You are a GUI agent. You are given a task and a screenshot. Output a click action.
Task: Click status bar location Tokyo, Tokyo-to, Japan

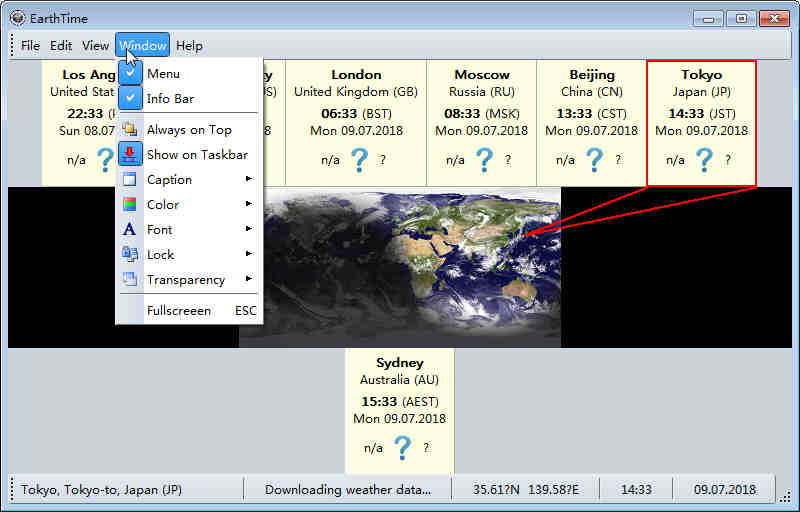(x=101, y=490)
